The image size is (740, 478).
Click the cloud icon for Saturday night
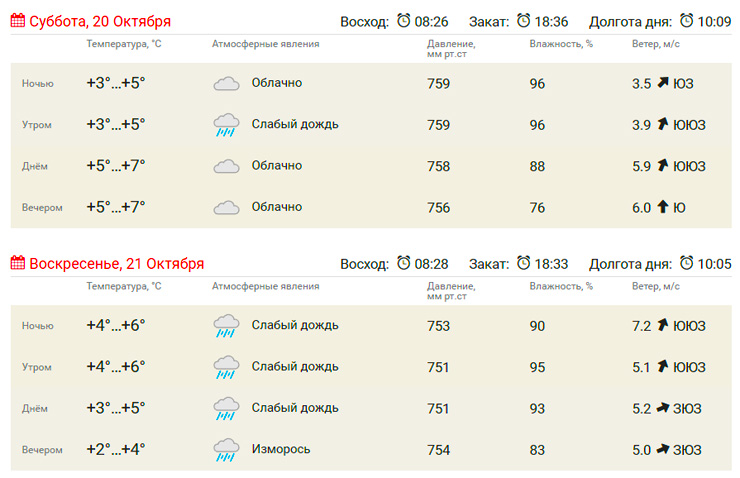pyautogui.click(x=227, y=84)
